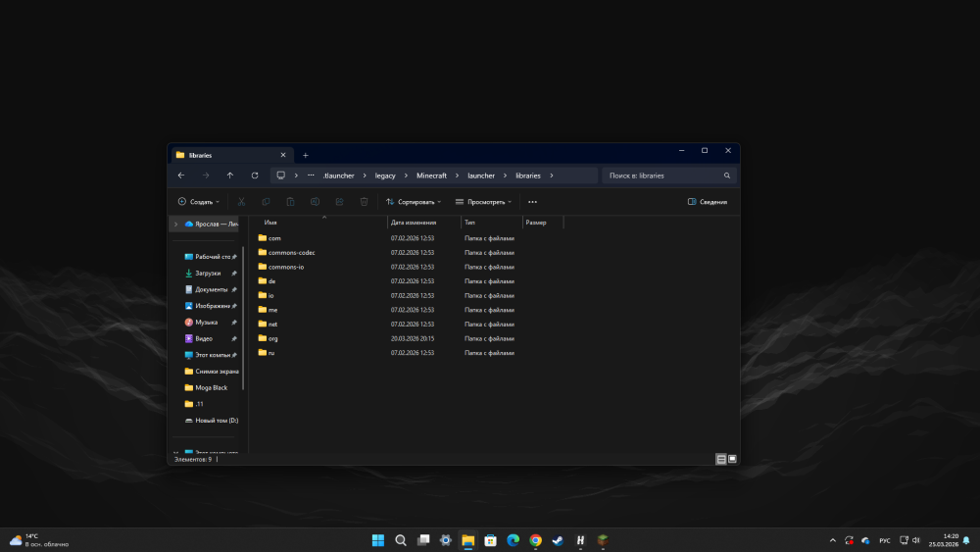Open Microsoft Store from taskbar
980x552 pixels.
pyautogui.click(x=491, y=540)
